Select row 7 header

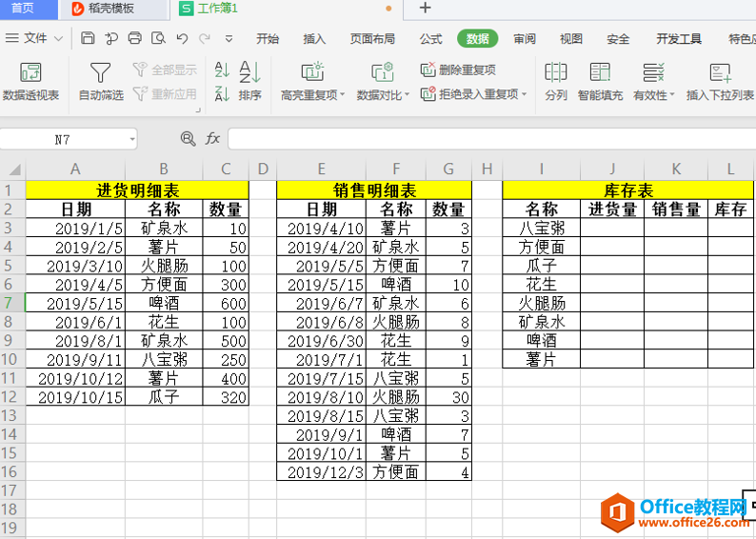(12, 303)
